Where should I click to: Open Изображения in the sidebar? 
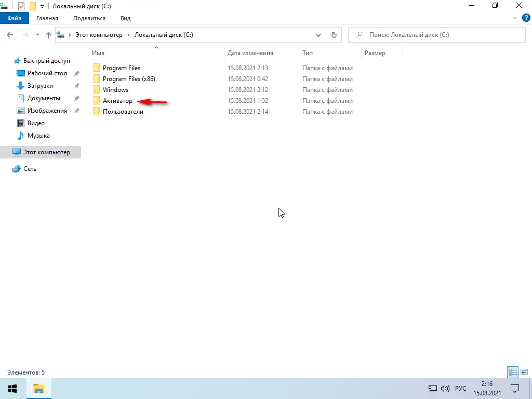(47, 111)
